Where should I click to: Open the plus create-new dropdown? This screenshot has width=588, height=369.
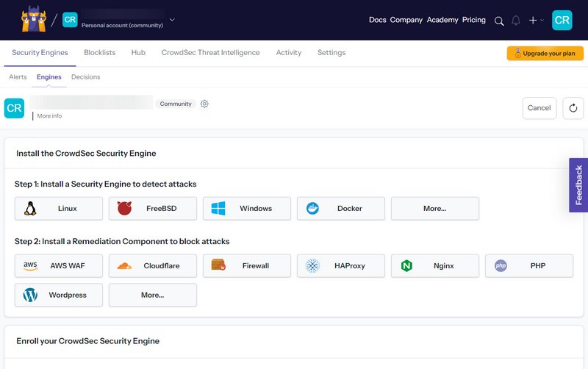pyautogui.click(x=536, y=21)
